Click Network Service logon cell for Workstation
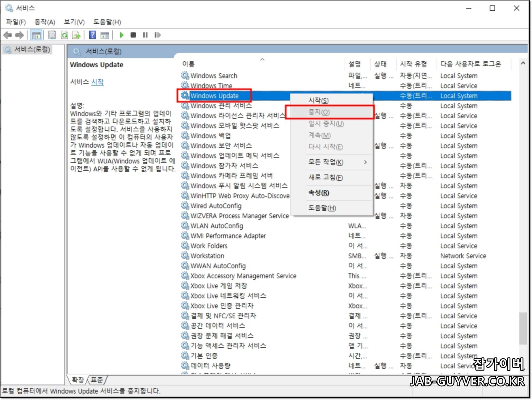532x400 pixels. tap(463, 256)
